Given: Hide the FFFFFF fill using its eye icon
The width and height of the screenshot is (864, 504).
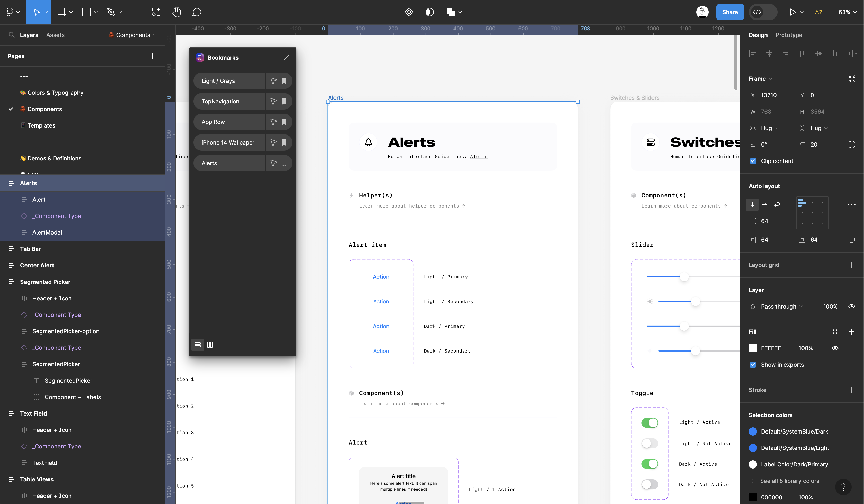Looking at the screenshot, I should click(x=835, y=348).
